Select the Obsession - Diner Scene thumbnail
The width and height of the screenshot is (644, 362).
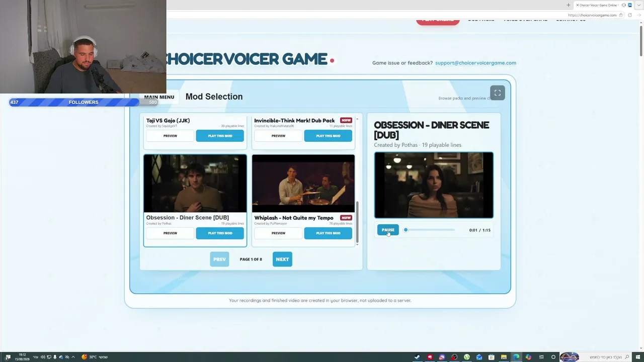[195, 184]
